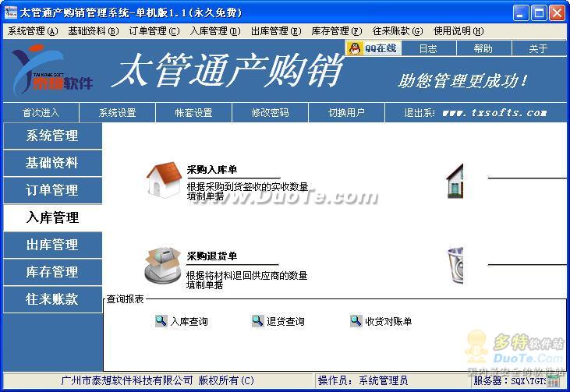This screenshot has height=392, width=570.
Task: Click the 帐套设置 toolbar button
Action: tap(193, 113)
